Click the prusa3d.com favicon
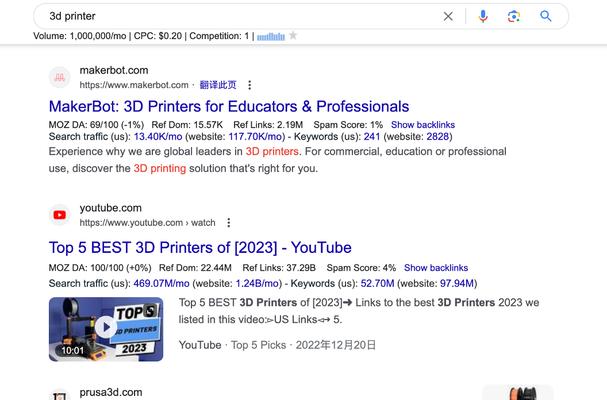The height and width of the screenshot is (400, 607). [60, 395]
